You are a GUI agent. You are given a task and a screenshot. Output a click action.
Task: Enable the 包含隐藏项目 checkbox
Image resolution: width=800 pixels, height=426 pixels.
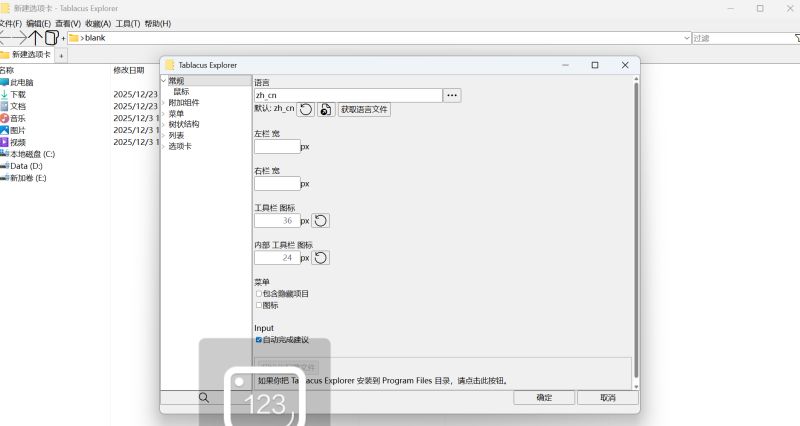259,294
